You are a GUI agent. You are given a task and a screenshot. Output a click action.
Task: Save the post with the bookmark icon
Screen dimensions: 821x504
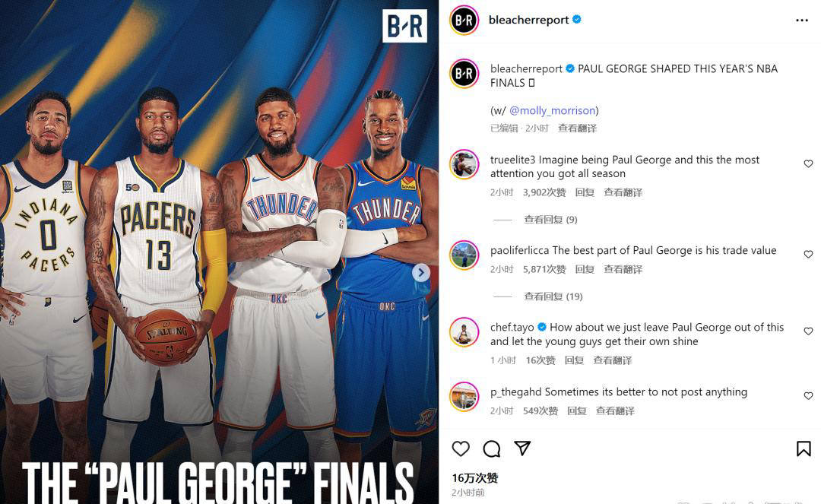pyautogui.click(x=804, y=449)
